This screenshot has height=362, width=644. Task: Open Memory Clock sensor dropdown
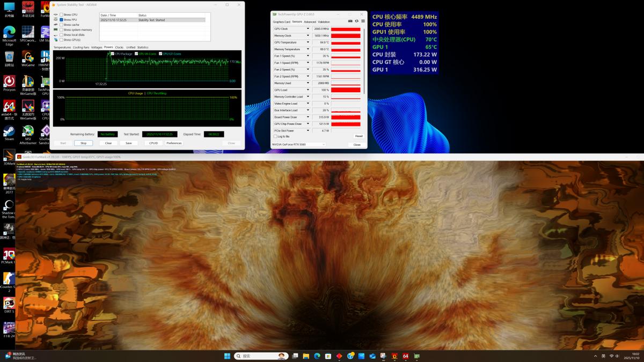(x=308, y=35)
